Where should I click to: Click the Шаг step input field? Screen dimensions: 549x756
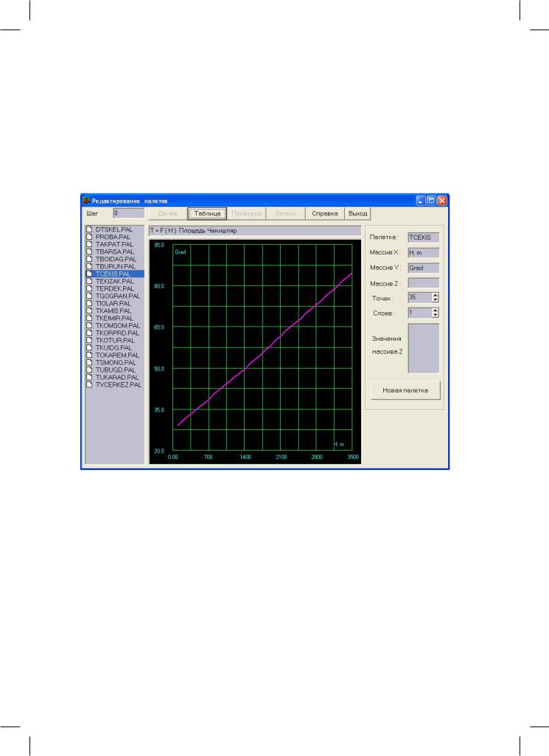128,213
